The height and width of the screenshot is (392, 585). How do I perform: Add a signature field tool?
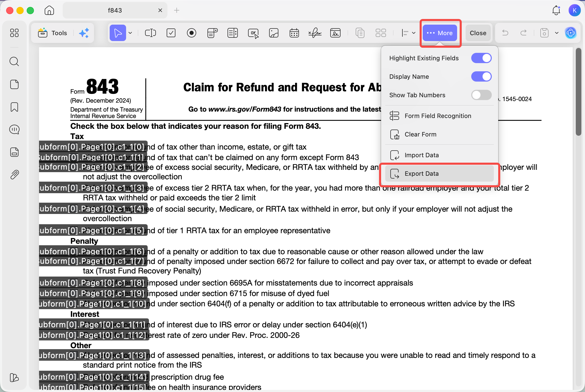tap(315, 33)
